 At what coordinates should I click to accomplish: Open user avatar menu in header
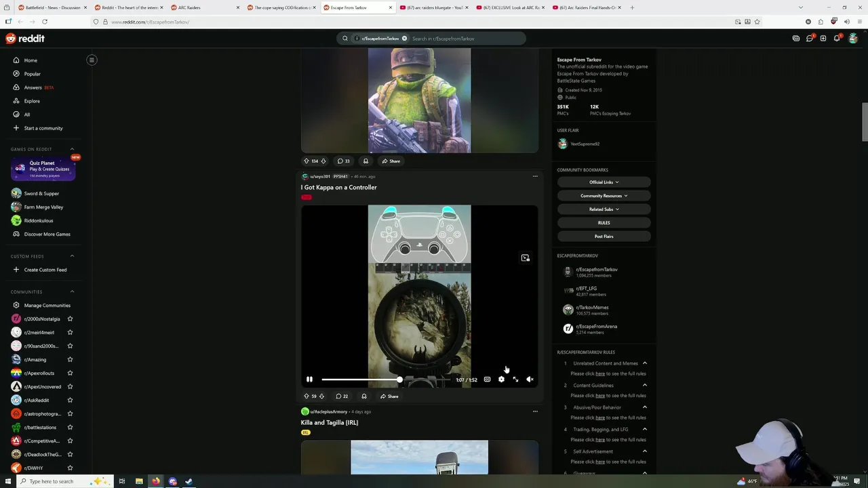(853, 39)
